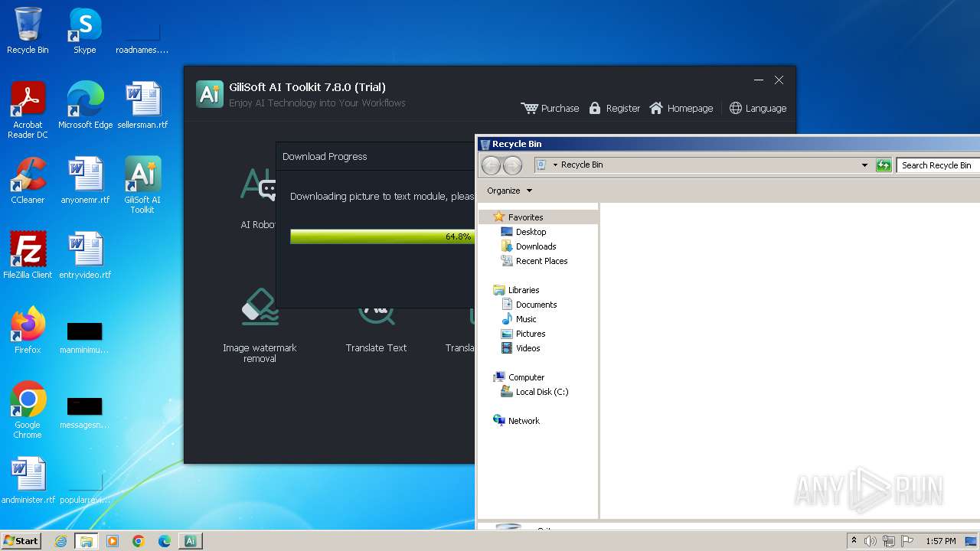Select Firefox desktop shortcut

[x=28, y=331]
